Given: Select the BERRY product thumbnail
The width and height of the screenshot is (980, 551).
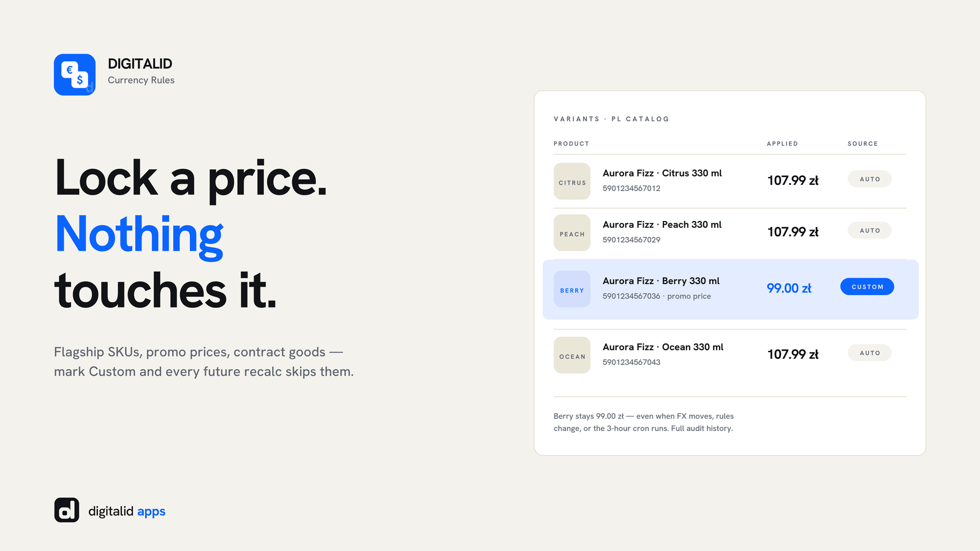Looking at the screenshot, I should [572, 289].
